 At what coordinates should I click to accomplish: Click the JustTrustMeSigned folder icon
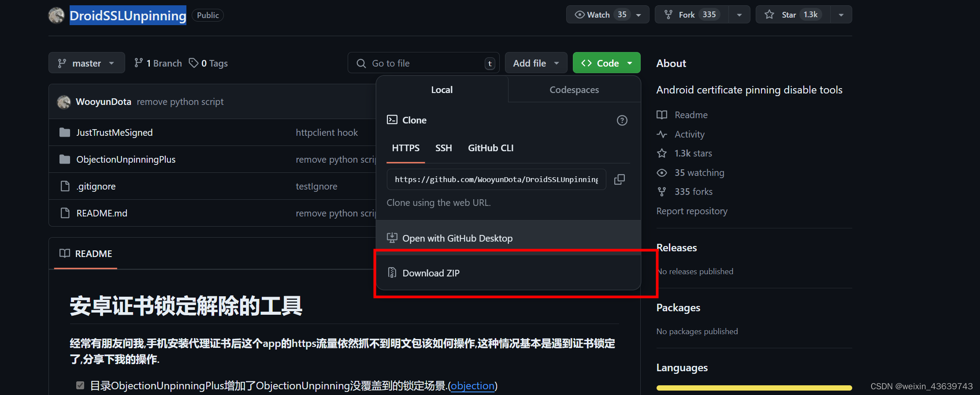[x=65, y=132]
